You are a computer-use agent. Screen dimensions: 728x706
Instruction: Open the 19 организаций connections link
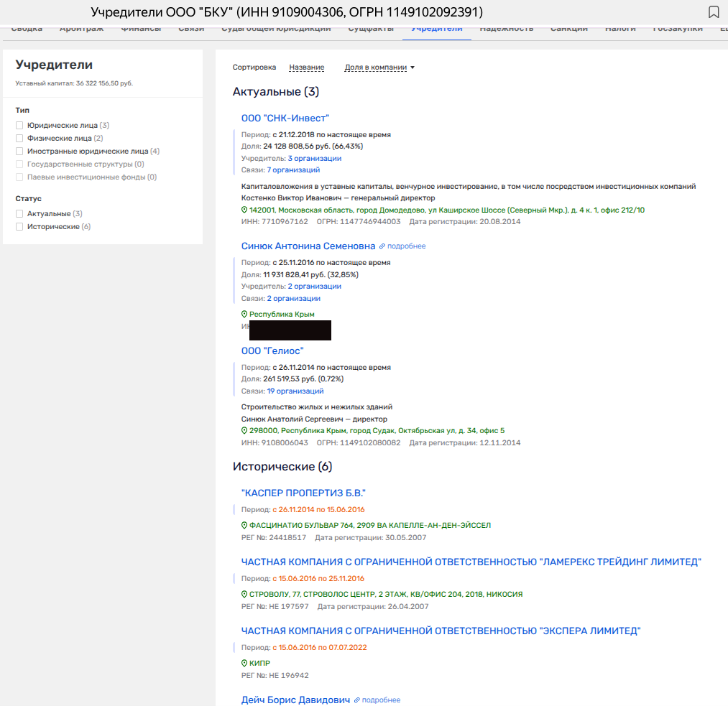coord(295,391)
